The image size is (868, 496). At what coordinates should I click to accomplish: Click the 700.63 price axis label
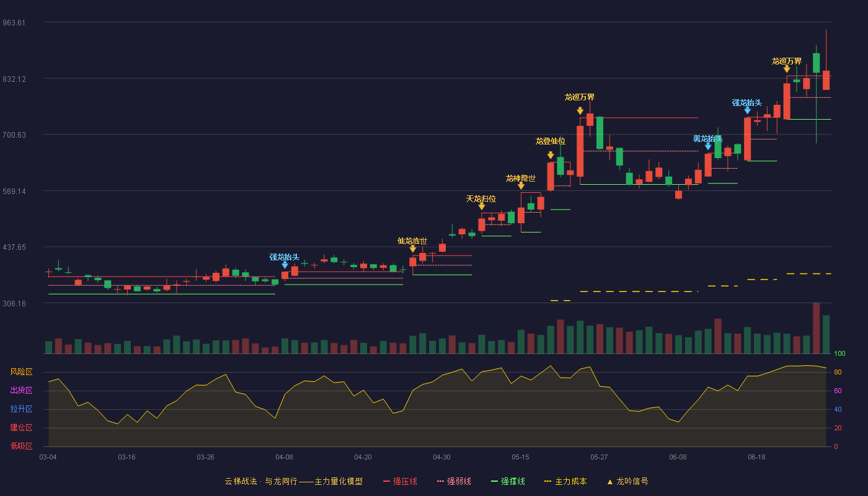click(14, 135)
